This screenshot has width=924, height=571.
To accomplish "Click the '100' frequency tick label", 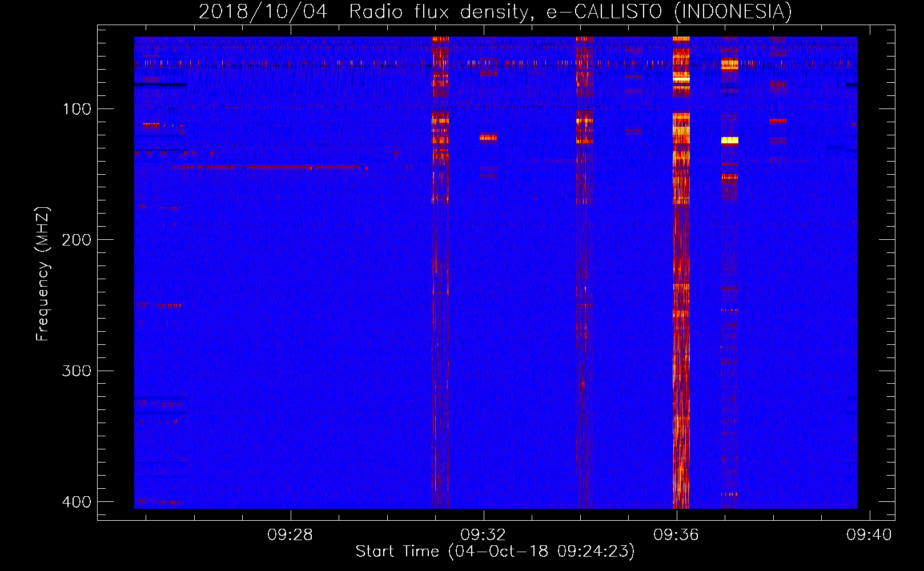I will click(77, 109).
